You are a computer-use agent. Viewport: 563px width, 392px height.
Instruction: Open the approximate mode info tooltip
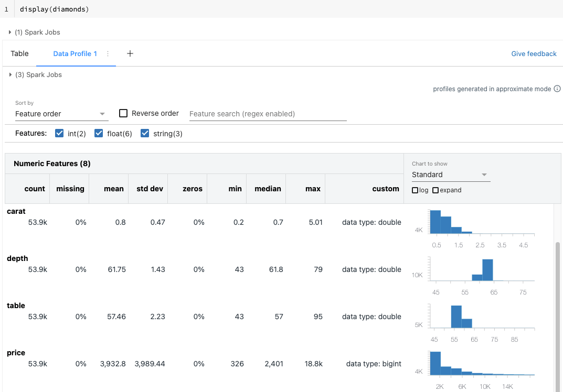[557, 89]
